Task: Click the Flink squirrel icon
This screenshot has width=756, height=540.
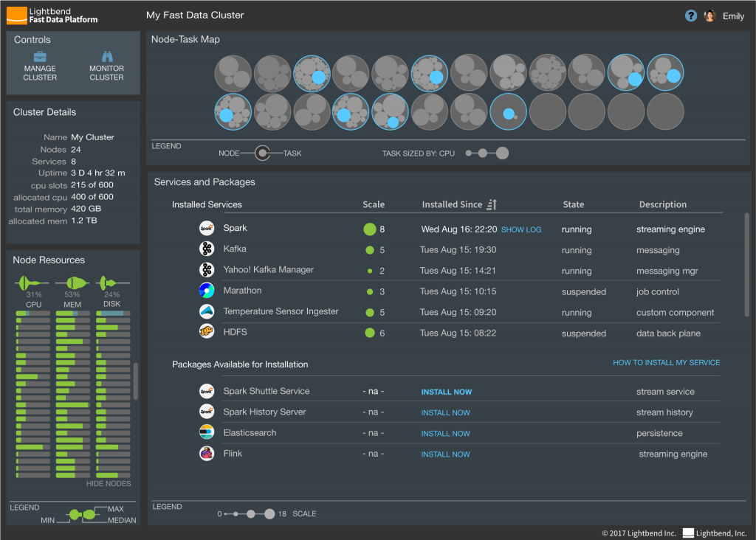Action: (x=207, y=453)
